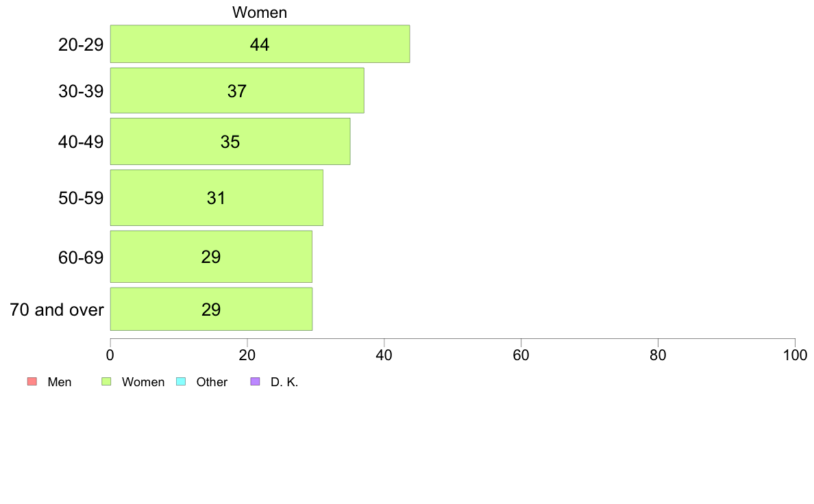This screenshot has width=814, height=504.
Task: Click the 70 and over axis label
Action: (x=57, y=310)
